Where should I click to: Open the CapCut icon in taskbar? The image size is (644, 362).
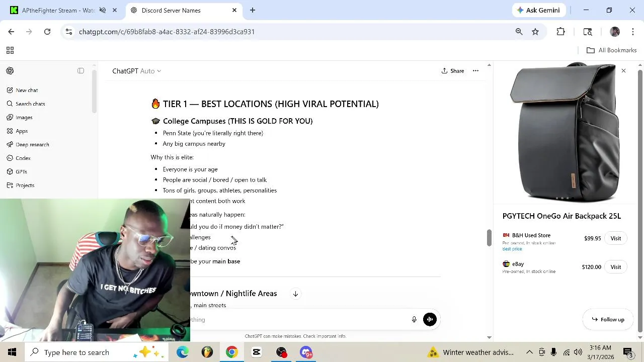(x=257, y=352)
